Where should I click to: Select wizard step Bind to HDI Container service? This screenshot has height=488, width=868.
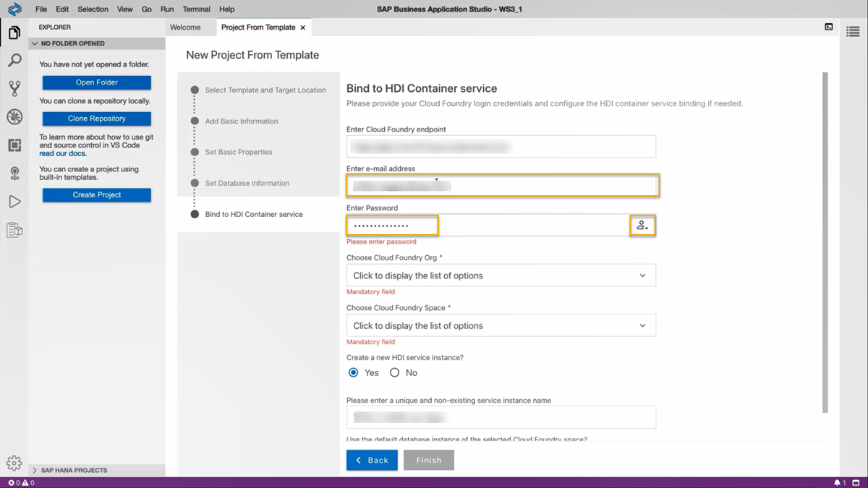(x=254, y=215)
